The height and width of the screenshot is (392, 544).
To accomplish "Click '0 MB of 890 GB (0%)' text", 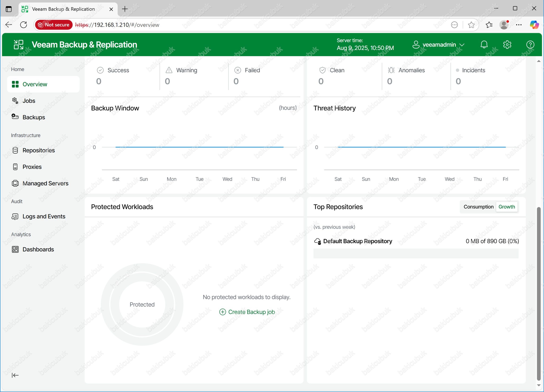I will pyautogui.click(x=492, y=241).
